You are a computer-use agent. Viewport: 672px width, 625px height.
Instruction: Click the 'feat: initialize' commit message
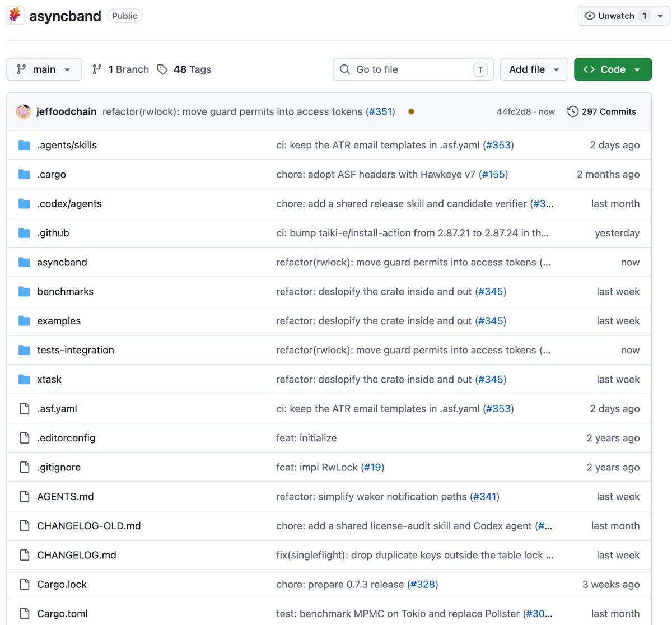pyautogui.click(x=306, y=438)
